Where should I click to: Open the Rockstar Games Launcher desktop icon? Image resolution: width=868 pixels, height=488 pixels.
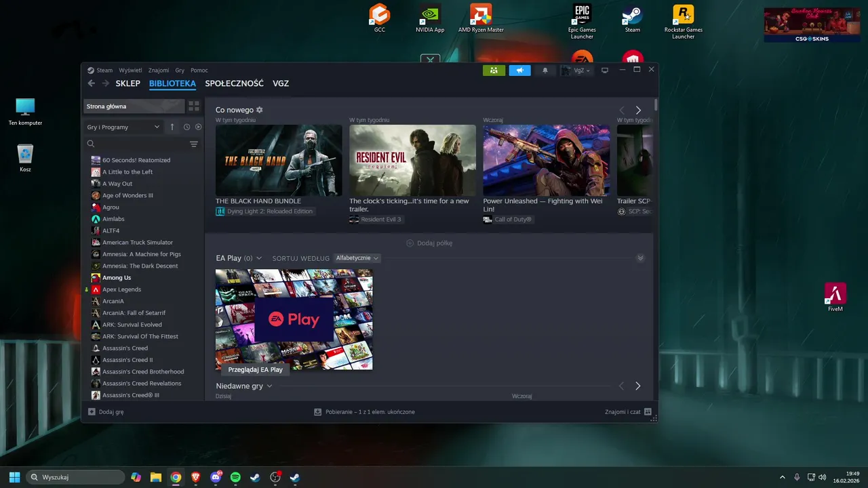[683, 22]
